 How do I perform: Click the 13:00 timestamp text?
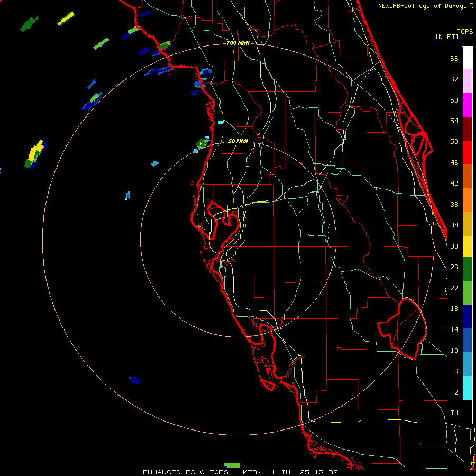pyautogui.click(x=327, y=472)
